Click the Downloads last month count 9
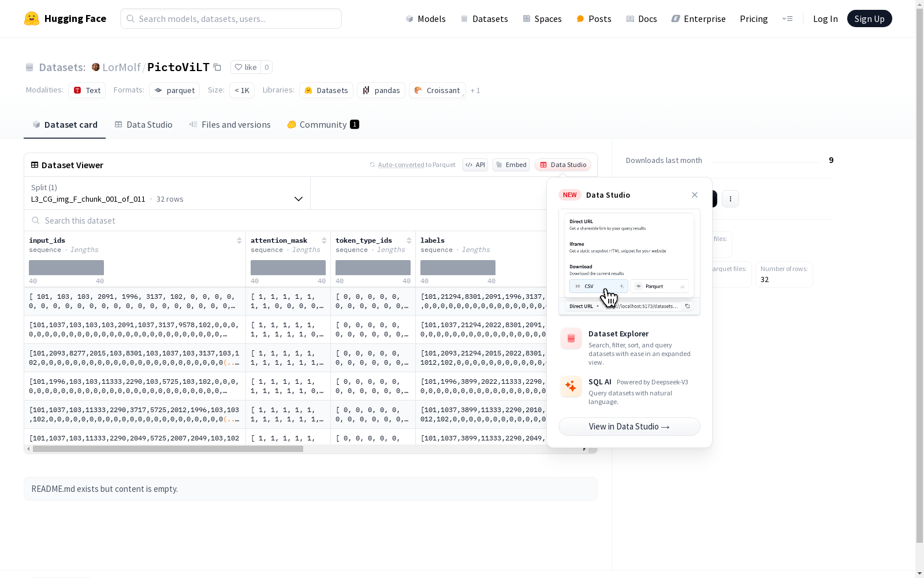924x578 pixels. point(831,160)
